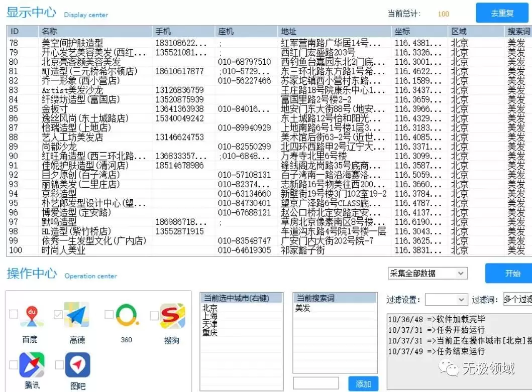Click the Tencent (腾讯) map icon
532x392 pixels.
[x=32, y=365]
